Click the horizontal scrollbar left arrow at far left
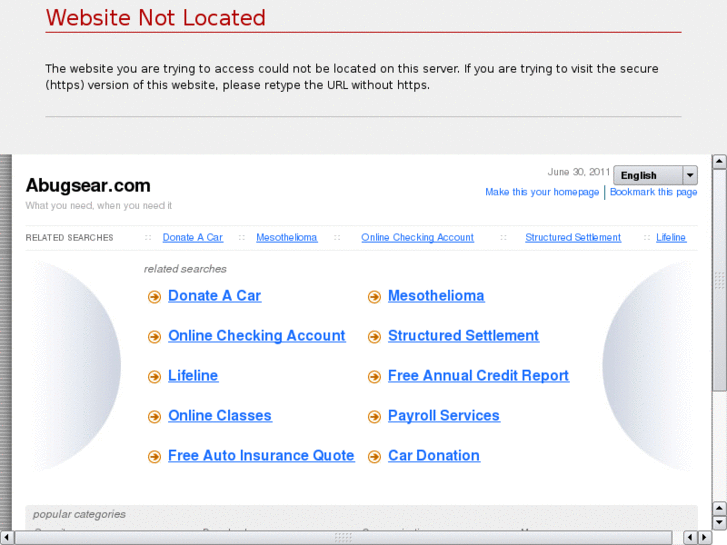727x545 pixels. (x=6, y=537)
